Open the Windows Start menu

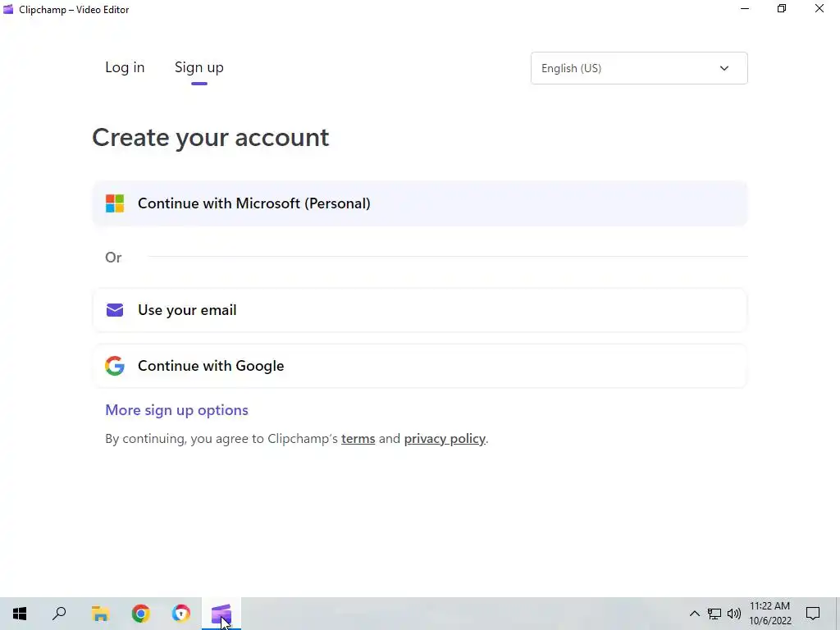pos(20,614)
